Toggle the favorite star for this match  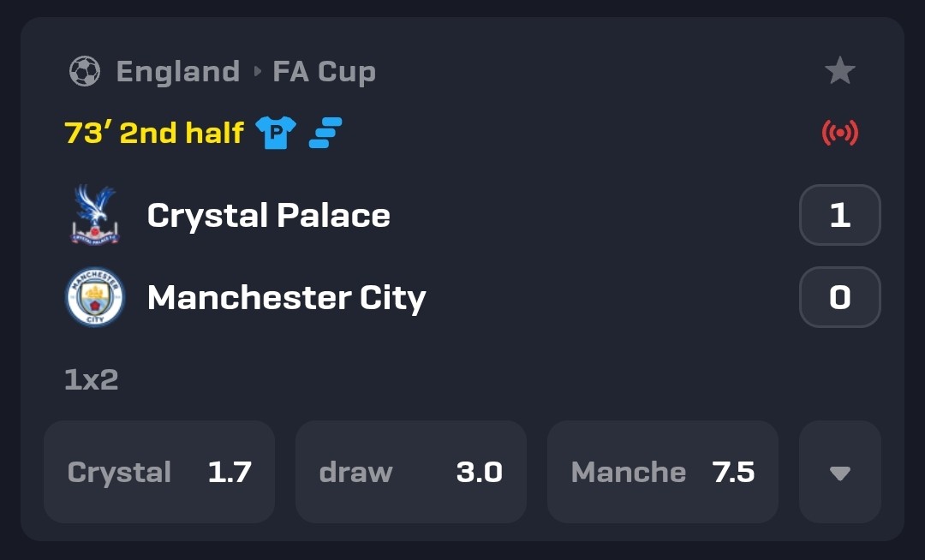coord(839,71)
